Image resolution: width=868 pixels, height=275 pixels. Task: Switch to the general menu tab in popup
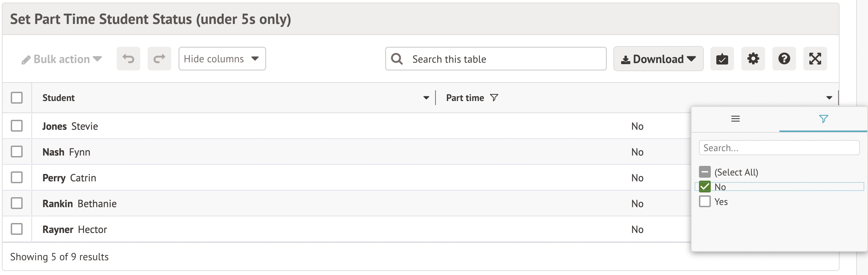coord(735,119)
